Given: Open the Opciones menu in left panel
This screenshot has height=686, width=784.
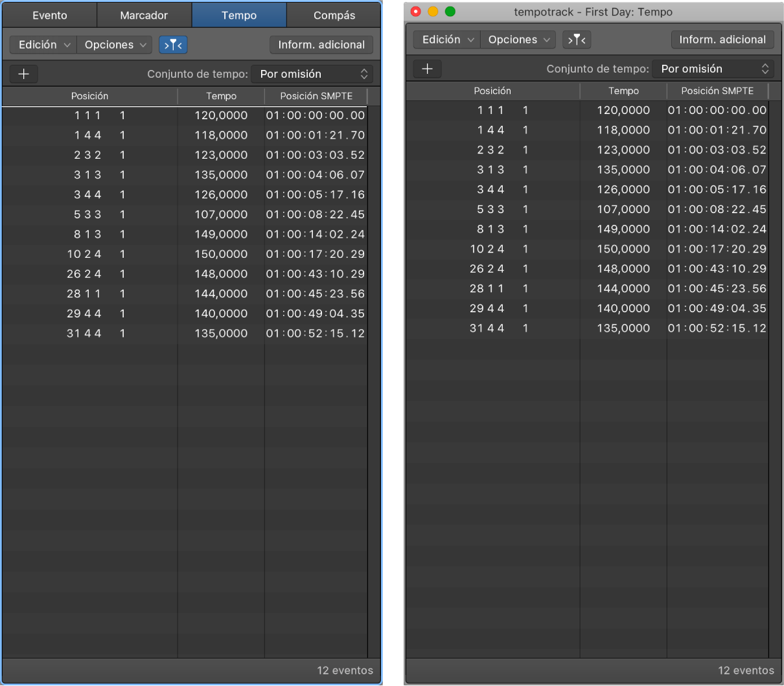Looking at the screenshot, I should tap(115, 45).
